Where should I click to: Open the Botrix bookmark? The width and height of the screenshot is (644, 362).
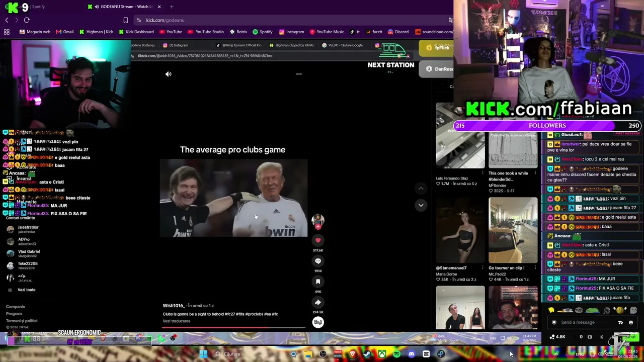click(x=238, y=32)
